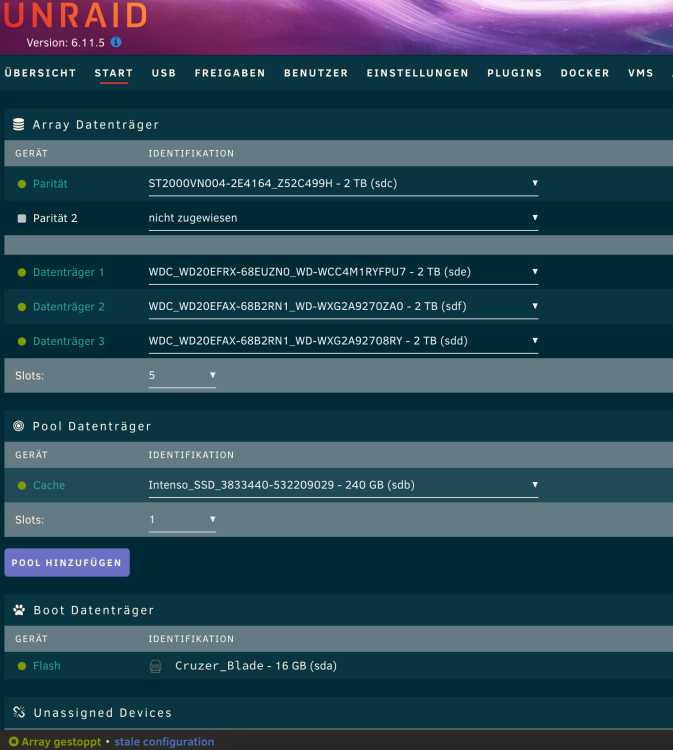Open the Docker tab
Screen dimensions: 673x750
(585, 73)
